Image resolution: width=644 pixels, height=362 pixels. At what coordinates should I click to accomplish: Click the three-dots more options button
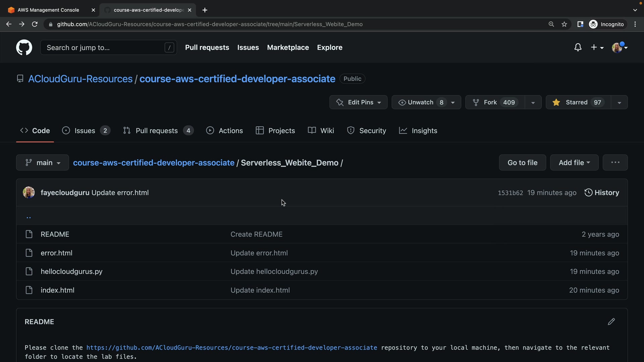(615, 163)
